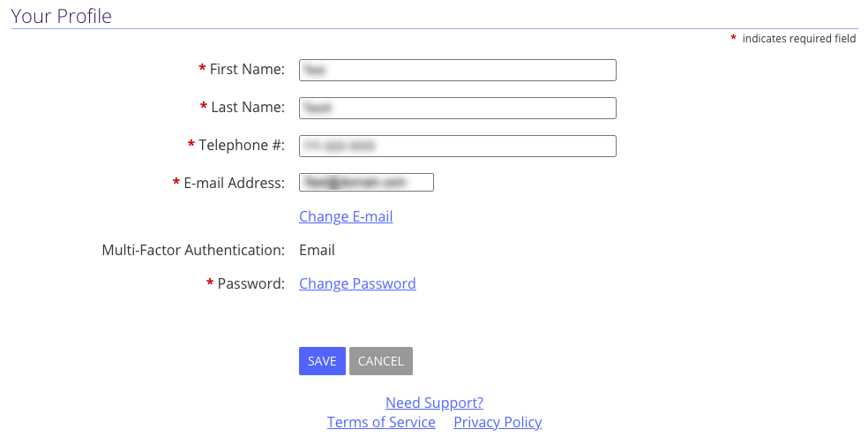Screen dimensions: 868x437
Task: Click the First Name label
Action: (247, 69)
